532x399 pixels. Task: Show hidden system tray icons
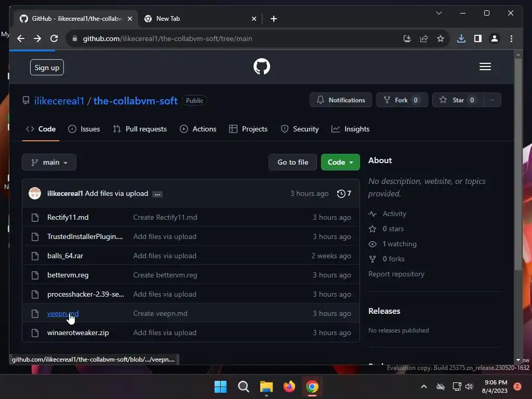click(424, 387)
